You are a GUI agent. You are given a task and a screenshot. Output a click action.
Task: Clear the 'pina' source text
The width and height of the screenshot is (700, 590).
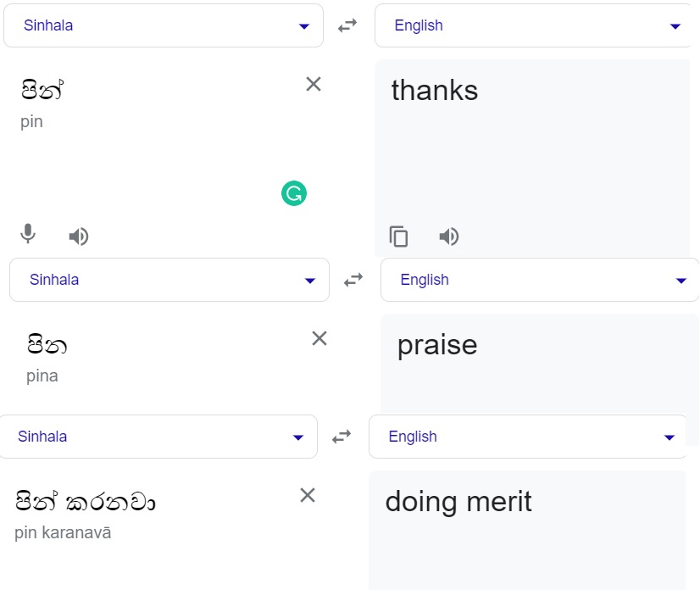pyautogui.click(x=319, y=338)
